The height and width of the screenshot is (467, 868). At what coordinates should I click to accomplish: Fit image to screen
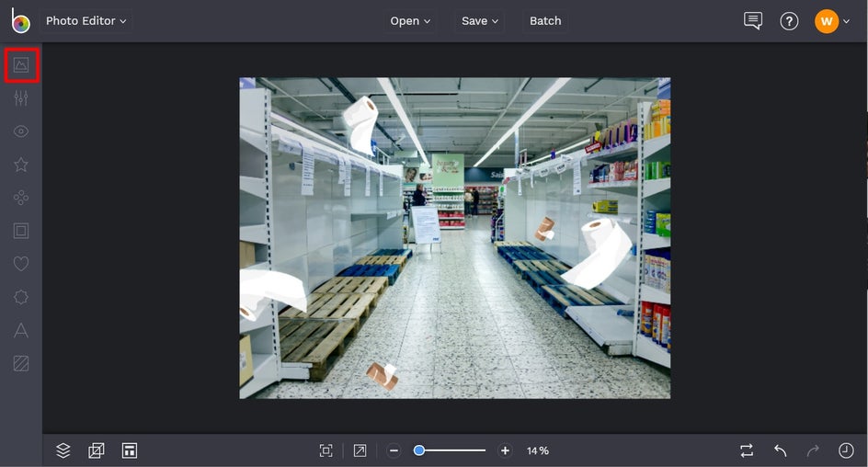coord(326,450)
